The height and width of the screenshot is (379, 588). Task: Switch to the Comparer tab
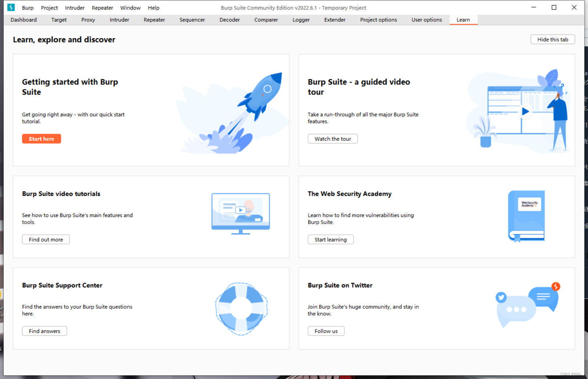coord(266,20)
